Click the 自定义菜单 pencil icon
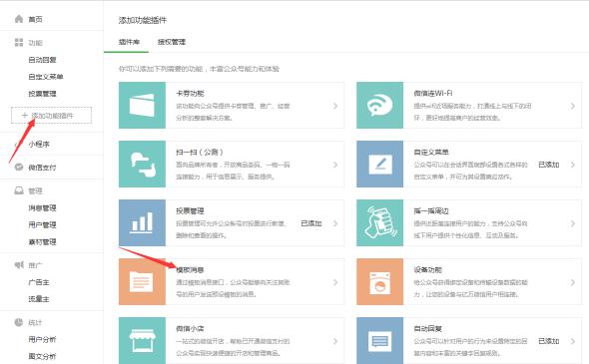 click(x=379, y=164)
